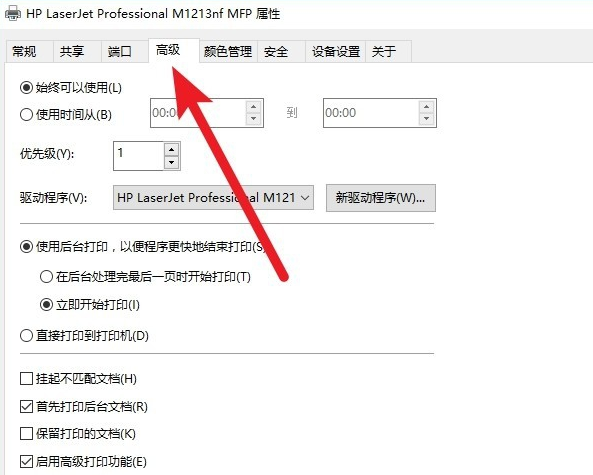Open the 关于 tab
593x475 pixels.
click(388, 51)
